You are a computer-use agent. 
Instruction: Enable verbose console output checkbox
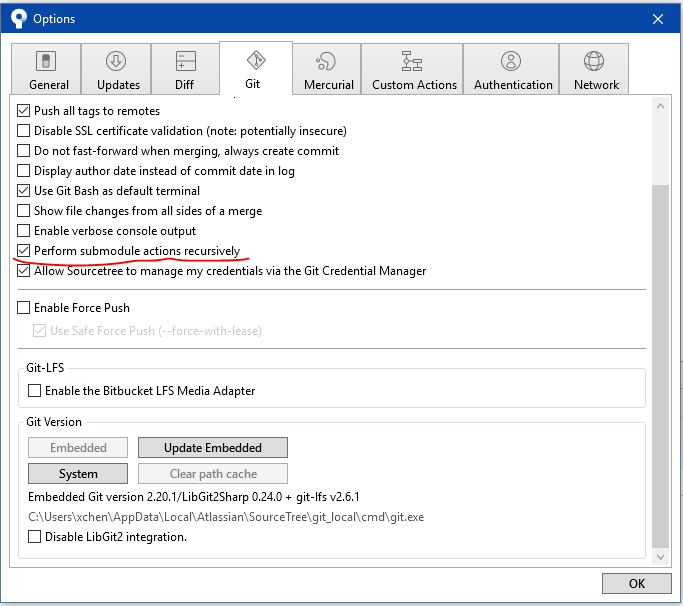pyautogui.click(x=24, y=230)
